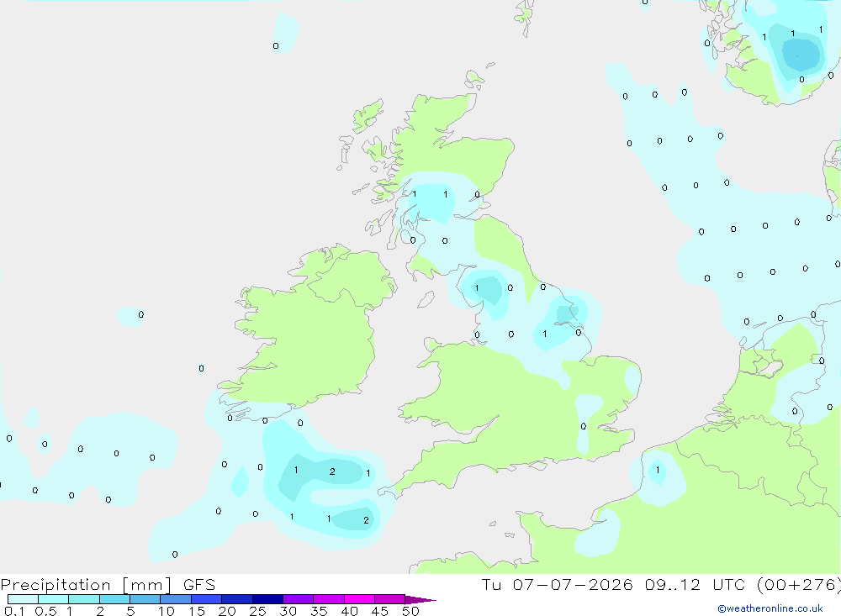Click the '09..12 UTC' time text

tap(696, 585)
